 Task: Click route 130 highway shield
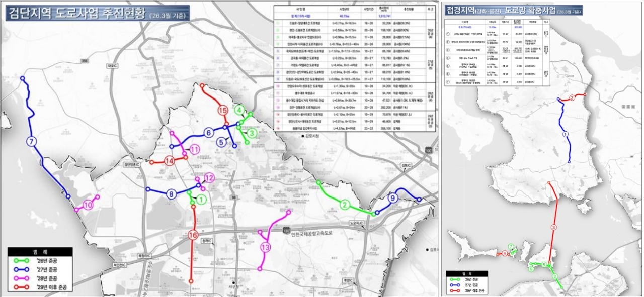pyautogui.click(x=286, y=231)
